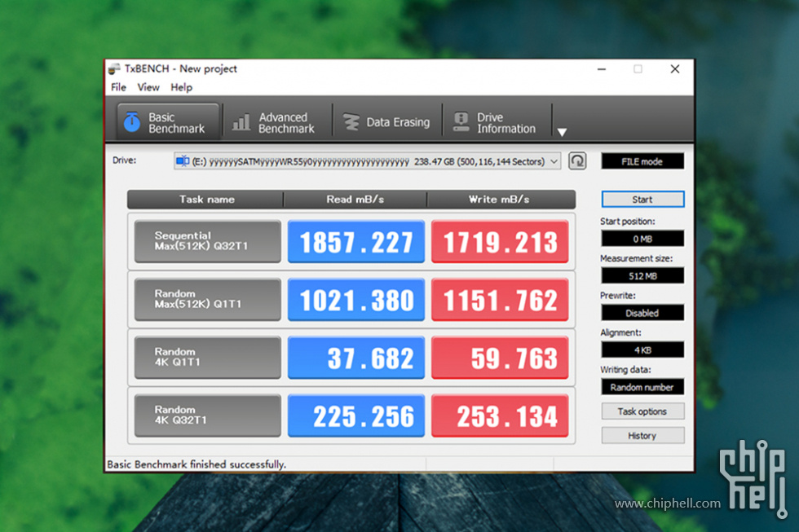Close the TxBENCH window
Image resolution: width=799 pixels, height=532 pixels.
point(675,68)
